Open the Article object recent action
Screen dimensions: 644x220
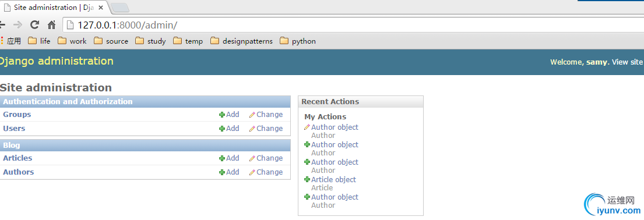point(333,179)
